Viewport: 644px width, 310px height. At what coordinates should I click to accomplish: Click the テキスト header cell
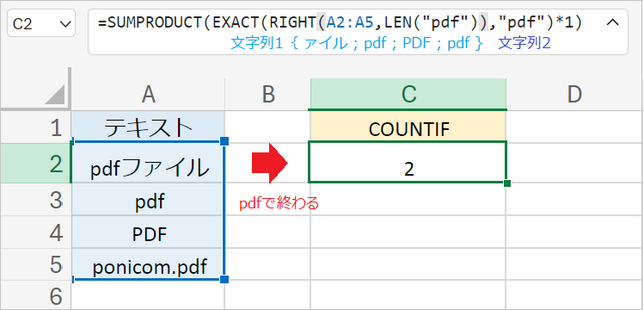[148, 127]
